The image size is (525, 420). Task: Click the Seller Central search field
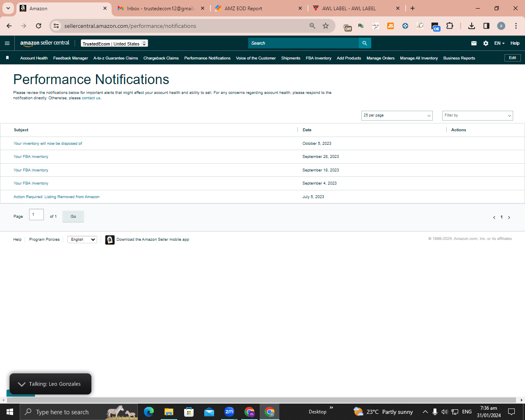coord(304,43)
